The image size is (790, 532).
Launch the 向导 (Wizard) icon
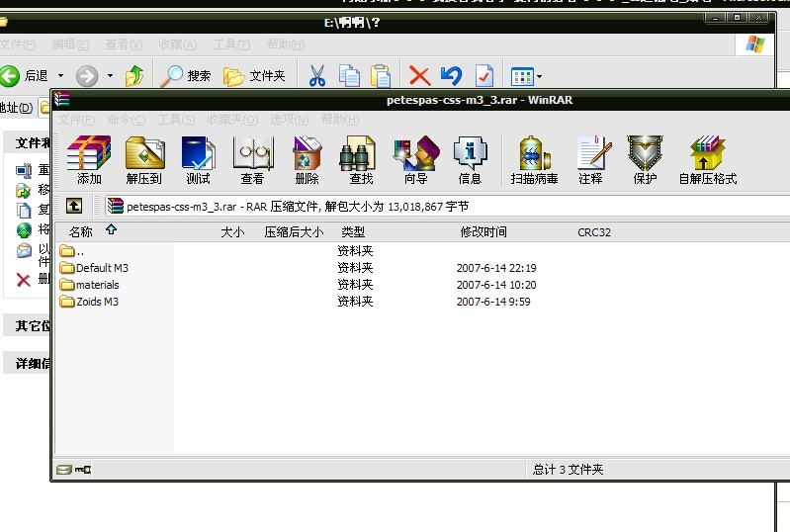point(416,160)
